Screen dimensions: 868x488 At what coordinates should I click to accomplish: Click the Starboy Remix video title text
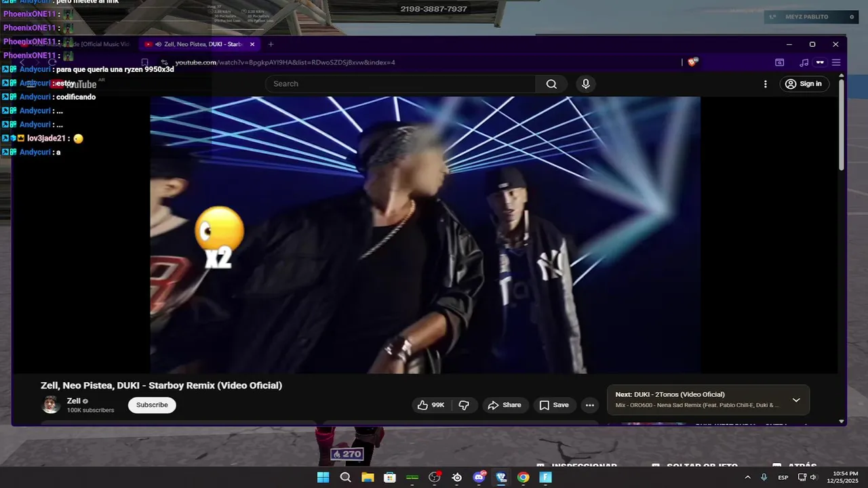[x=161, y=385]
